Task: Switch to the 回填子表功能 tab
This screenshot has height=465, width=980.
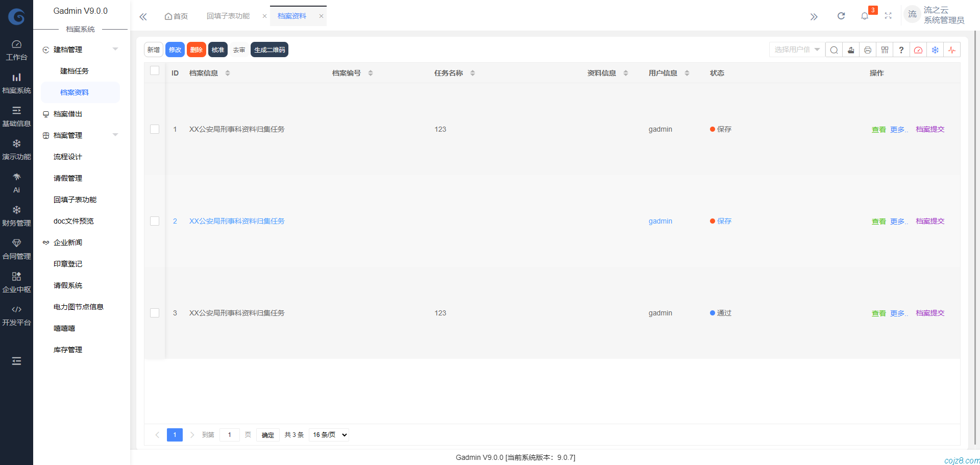Action: point(228,15)
